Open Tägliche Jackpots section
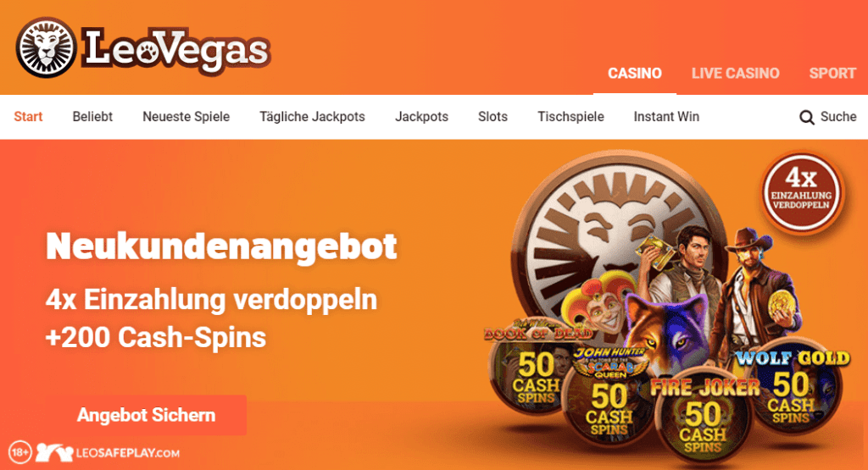This screenshot has width=868, height=470. click(312, 117)
